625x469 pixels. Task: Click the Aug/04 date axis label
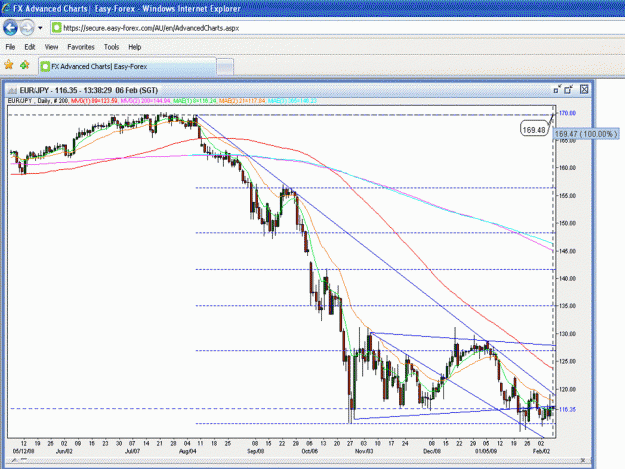click(187, 451)
